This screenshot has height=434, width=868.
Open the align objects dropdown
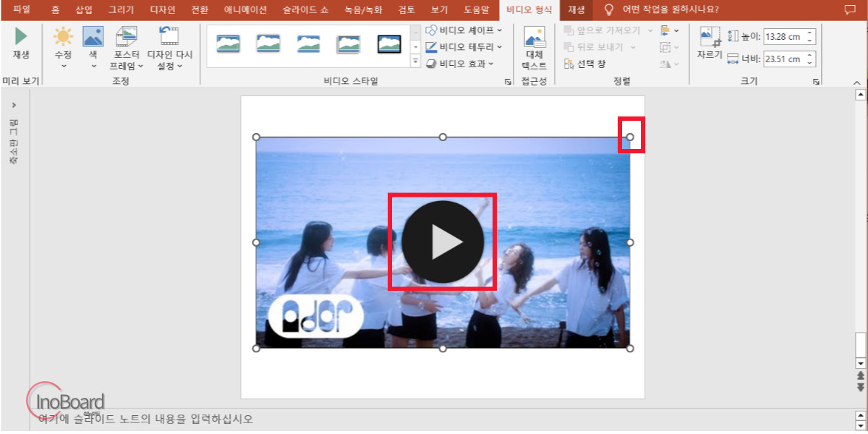[x=669, y=30]
